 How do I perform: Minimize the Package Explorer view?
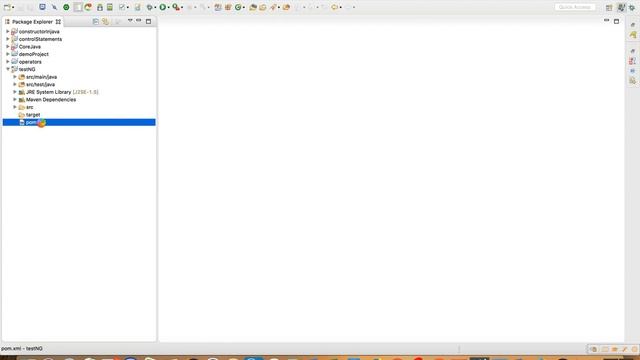(x=139, y=21)
